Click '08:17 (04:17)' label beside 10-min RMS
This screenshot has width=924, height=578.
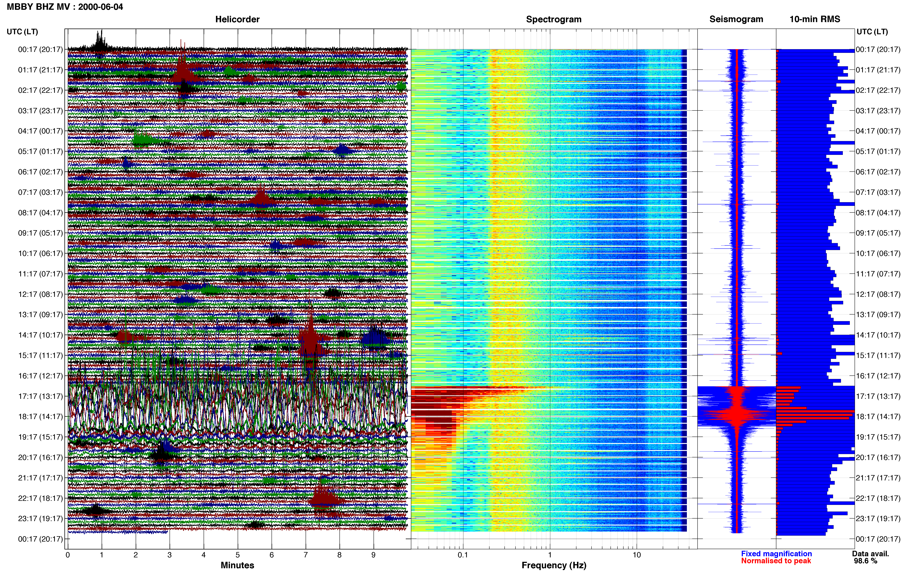point(878,212)
